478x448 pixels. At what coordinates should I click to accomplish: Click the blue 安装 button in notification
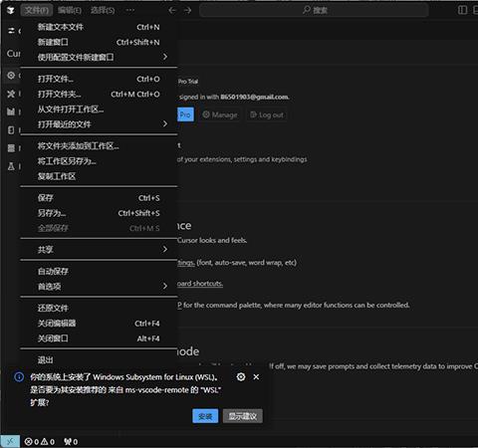pos(205,416)
